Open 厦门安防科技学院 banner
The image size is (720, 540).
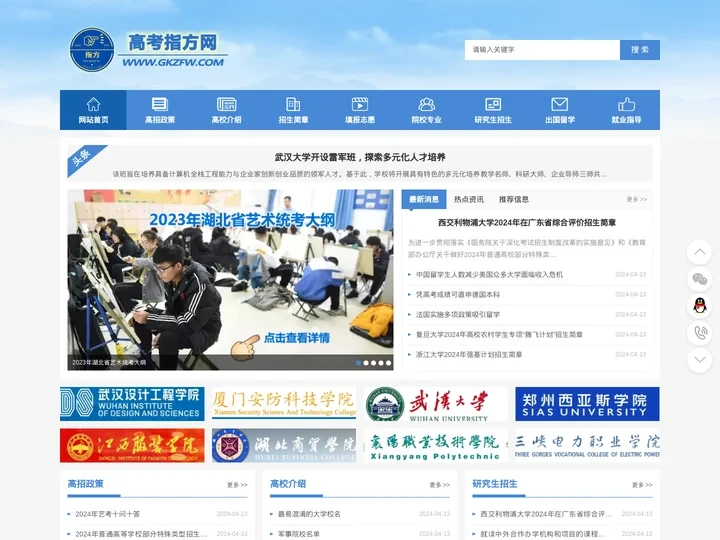pos(284,404)
